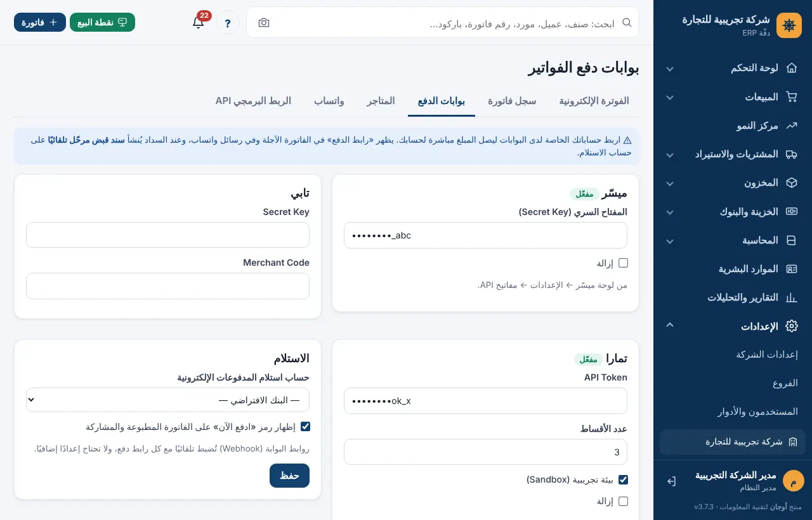Click the فاتورة new invoice button

pyautogui.click(x=40, y=22)
